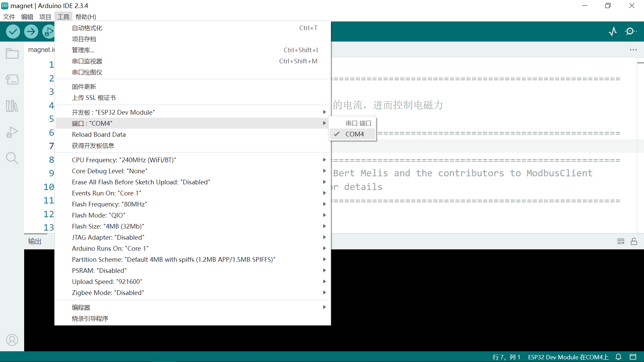Select the checked COM4 port entry
Screen dimensions: 644x362
click(355, 134)
